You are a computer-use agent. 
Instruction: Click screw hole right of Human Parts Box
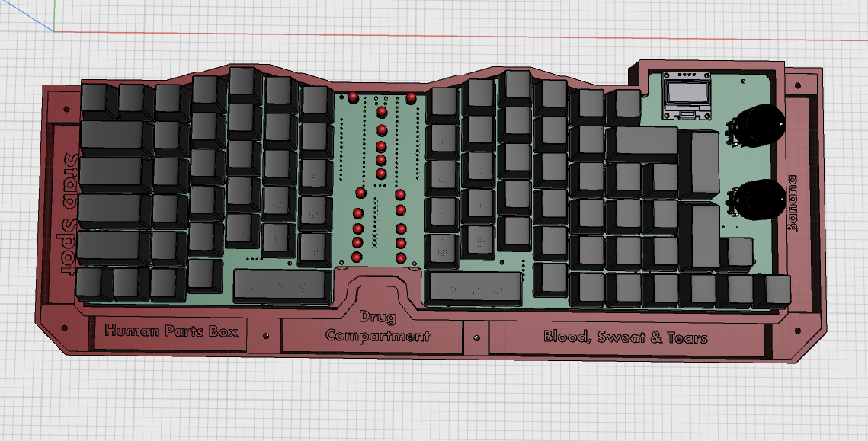pyautogui.click(x=265, y=335)
